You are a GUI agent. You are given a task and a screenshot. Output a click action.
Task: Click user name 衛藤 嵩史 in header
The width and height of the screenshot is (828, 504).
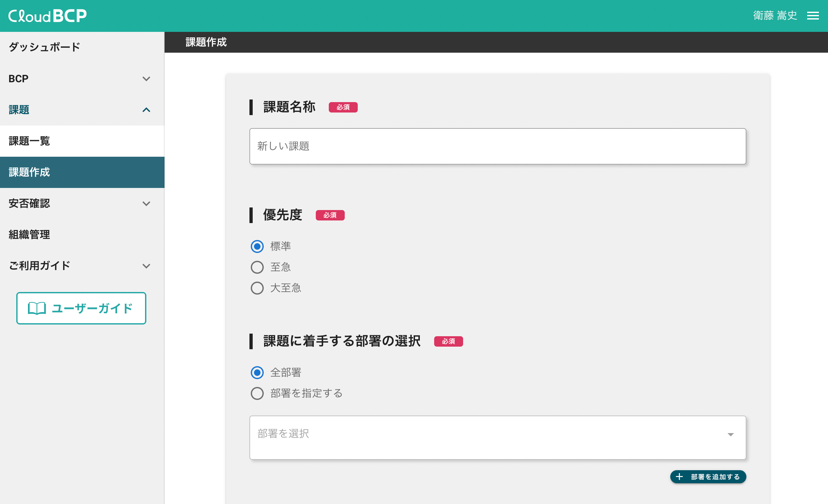click(775, 16)
